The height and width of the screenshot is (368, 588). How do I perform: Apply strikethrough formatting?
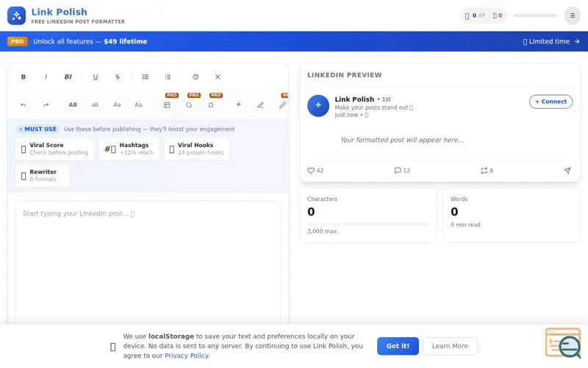(x=118, y=77)
